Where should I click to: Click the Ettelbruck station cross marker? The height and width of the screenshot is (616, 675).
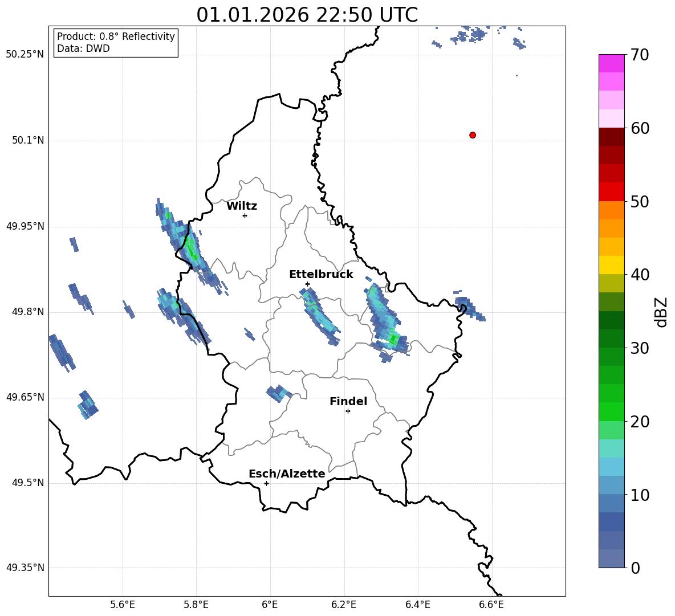(x=307, y=284)
